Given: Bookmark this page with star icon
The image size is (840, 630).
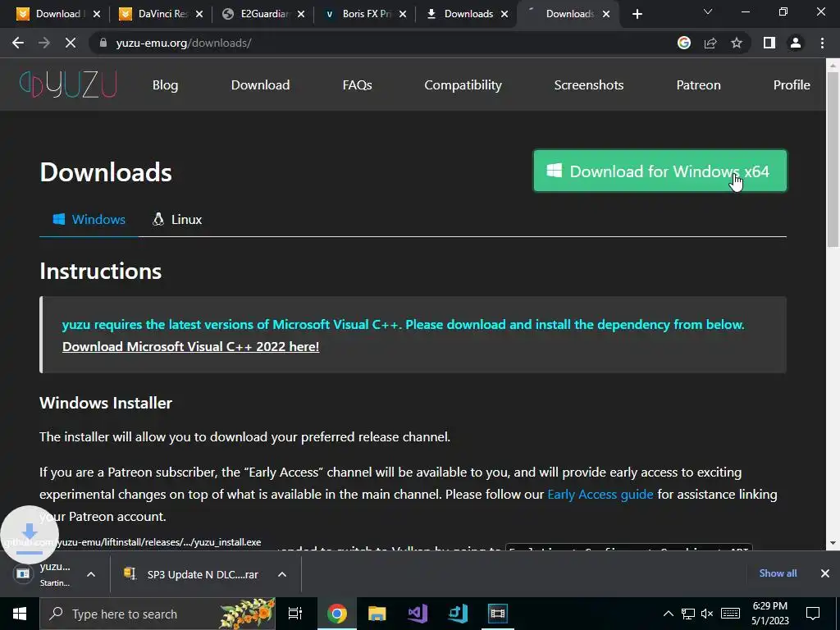Looking at the screenshot, I should click(737, 43).
